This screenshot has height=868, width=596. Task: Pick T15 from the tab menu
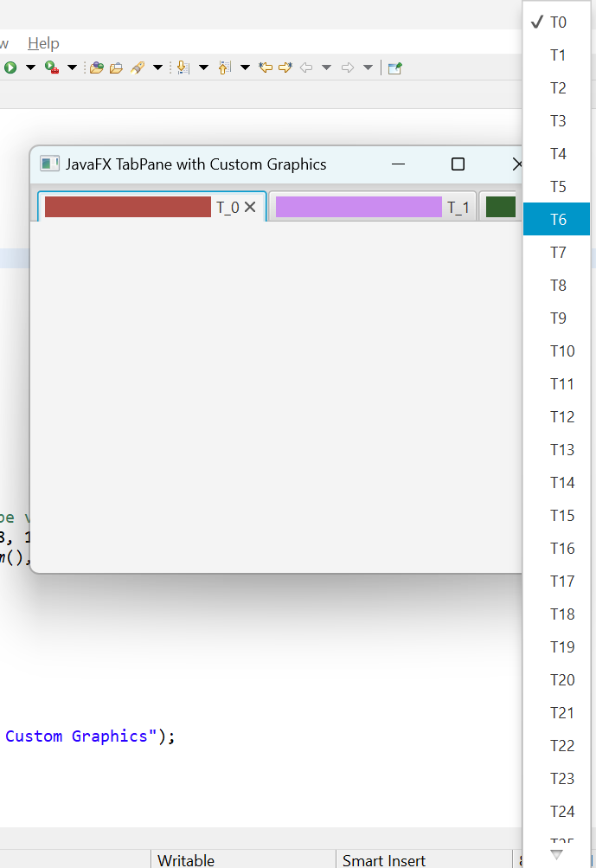click(x=562, y=516)
